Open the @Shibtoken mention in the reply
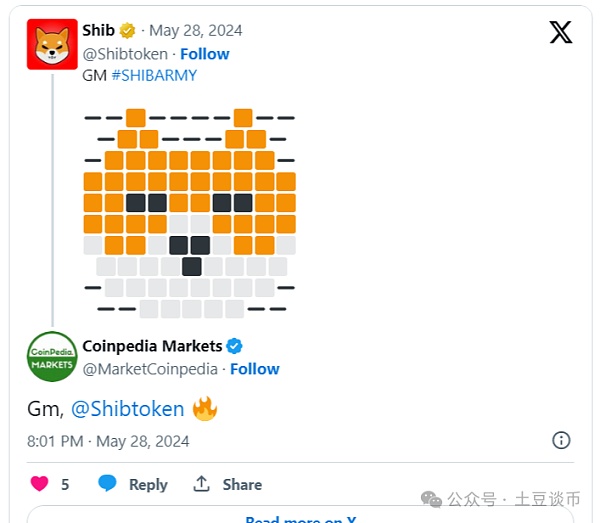The image size is (600, 523). [x=128, y=409]
